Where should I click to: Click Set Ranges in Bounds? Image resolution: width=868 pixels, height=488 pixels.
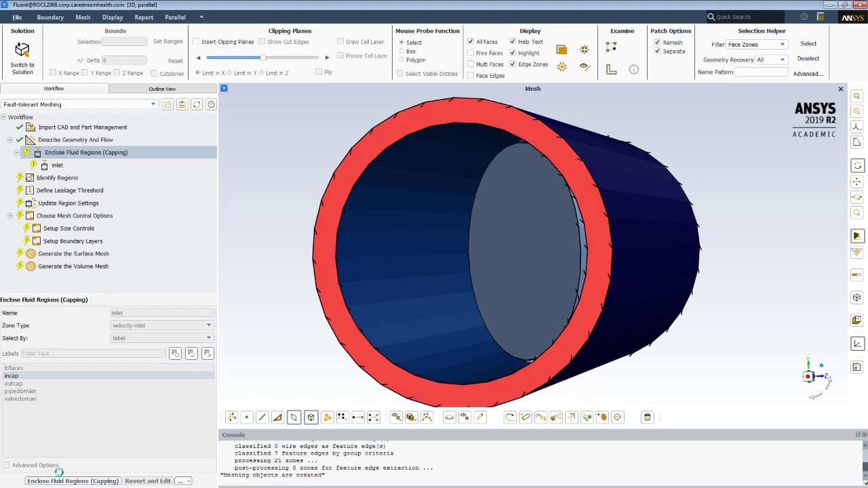pos(167,41)
